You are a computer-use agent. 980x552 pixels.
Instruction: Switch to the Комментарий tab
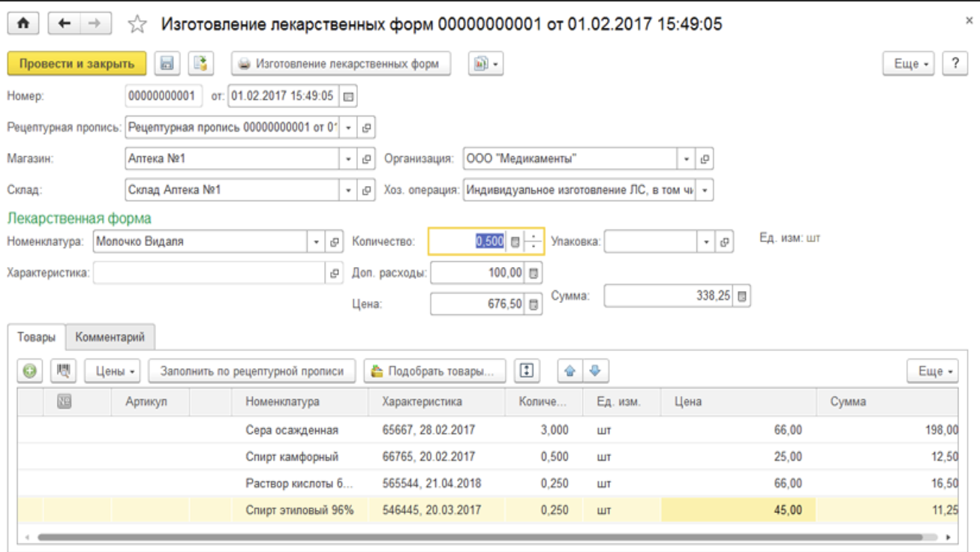click(x=110, y=337)
